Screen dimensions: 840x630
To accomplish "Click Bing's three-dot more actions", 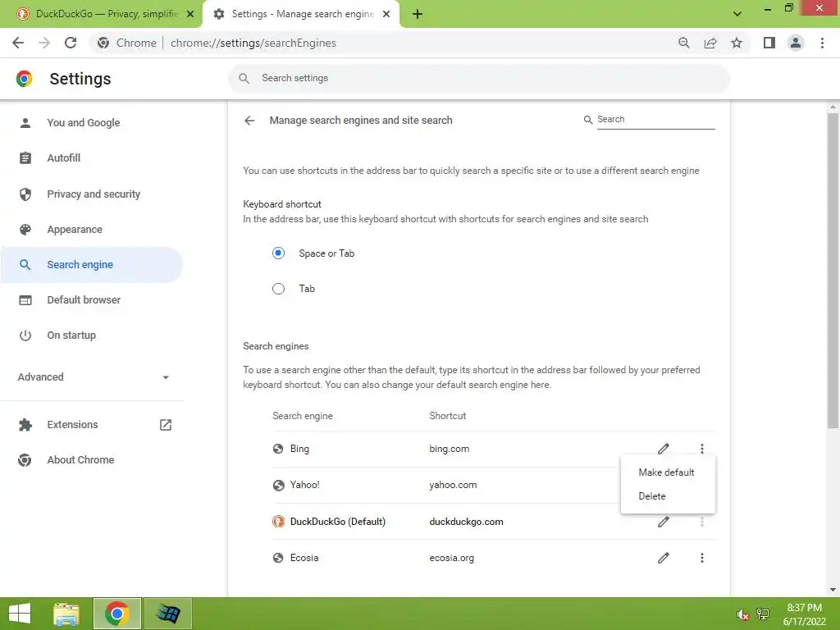I will 702,449.
